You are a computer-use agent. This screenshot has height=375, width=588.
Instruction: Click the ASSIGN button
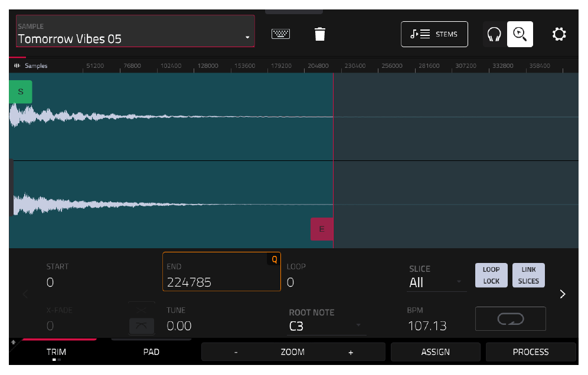pos(435,352)
